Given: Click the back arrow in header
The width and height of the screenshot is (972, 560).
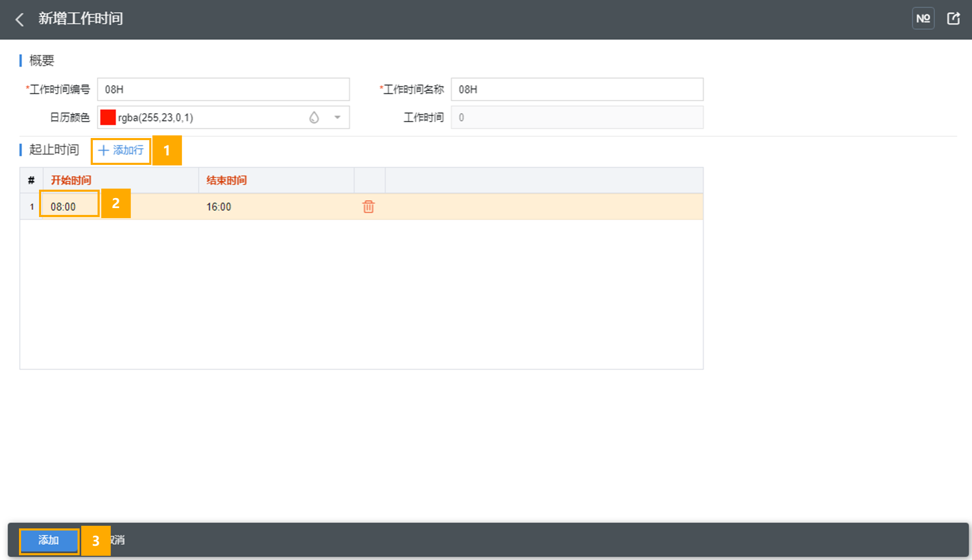Looking at the screenshot, I should point(20,19).
